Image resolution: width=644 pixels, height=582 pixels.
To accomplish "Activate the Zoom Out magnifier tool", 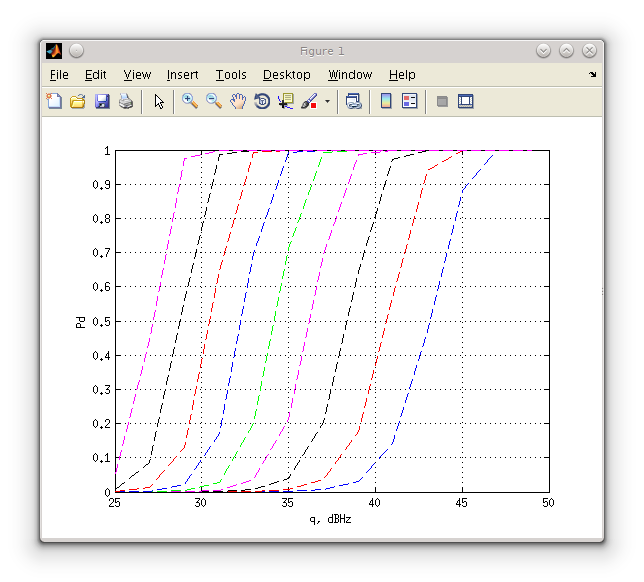I will (x=214, y=101).
